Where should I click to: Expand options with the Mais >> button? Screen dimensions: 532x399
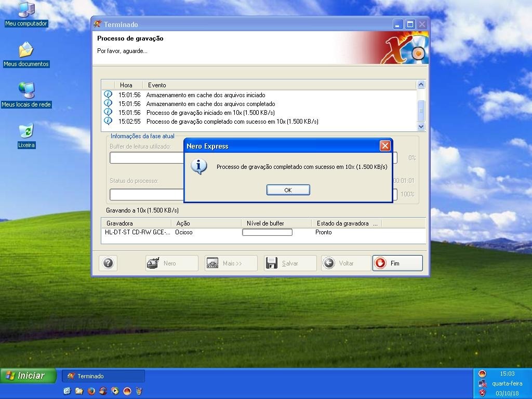231,263
